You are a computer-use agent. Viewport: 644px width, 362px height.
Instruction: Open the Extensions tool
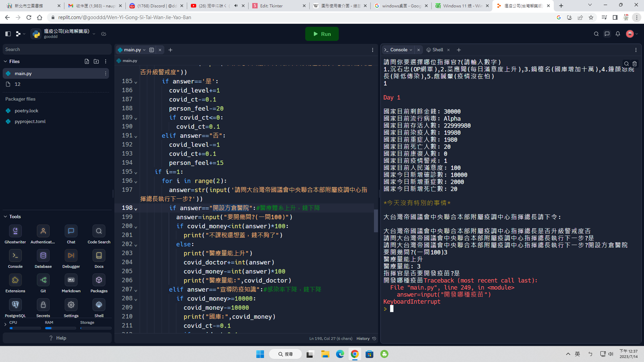coord(15,280)
